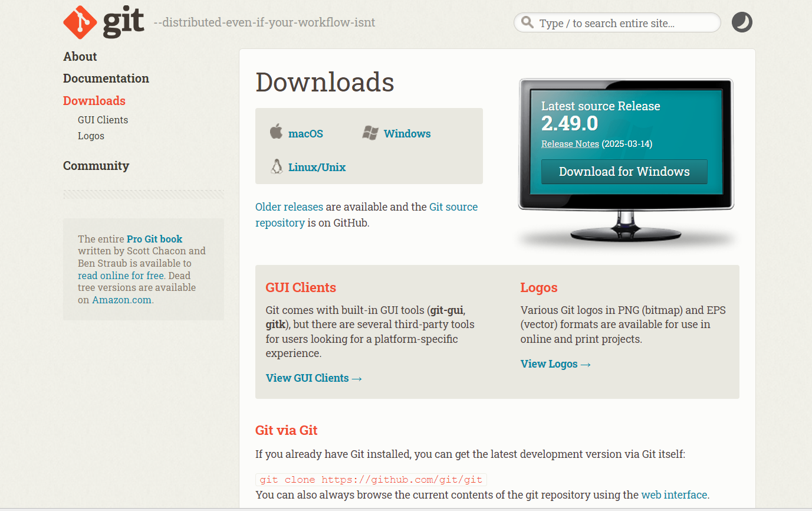This screenshot has width=812, height=511.
Task: Click the 2.49.0 version number
Action: (x=570, y=124)
